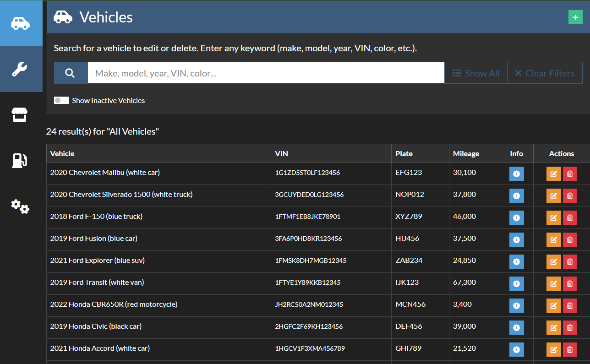Select 2021 Ford Explorer (blue suv) text

pos(98,261)
